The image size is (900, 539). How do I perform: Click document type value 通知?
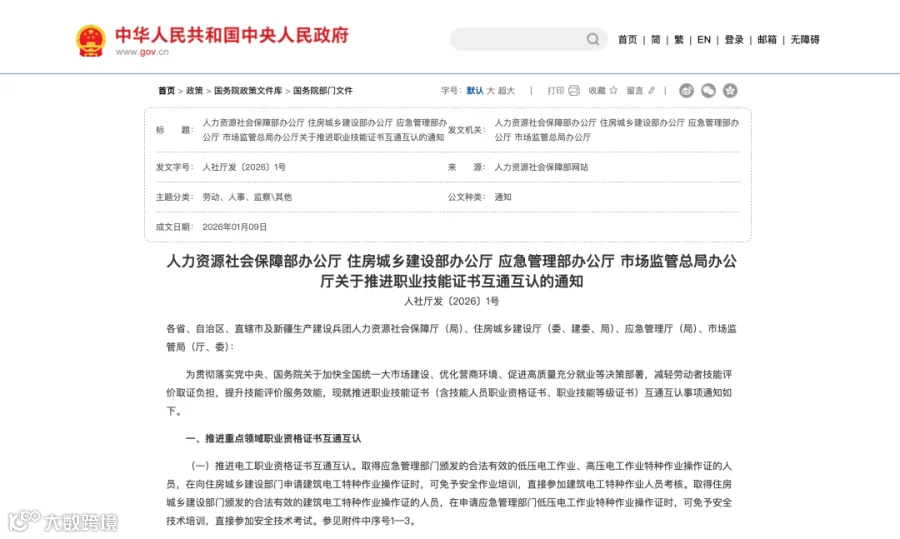(x=503, y=197)
